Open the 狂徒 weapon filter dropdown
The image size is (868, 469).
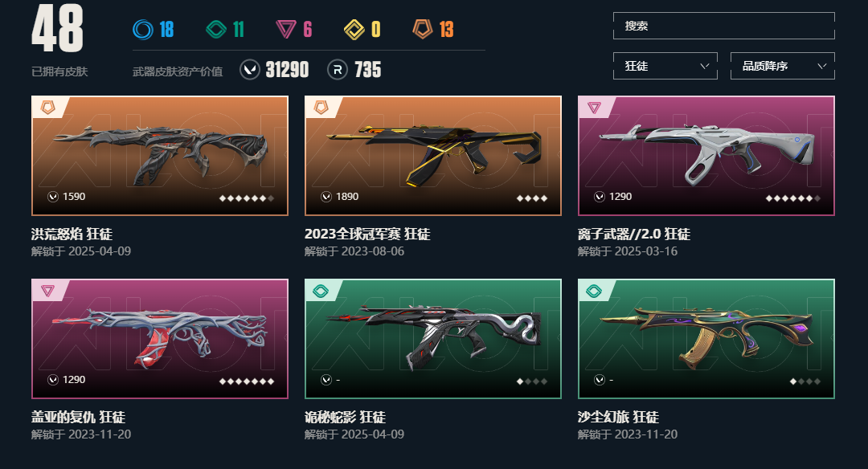click(665, 66)
